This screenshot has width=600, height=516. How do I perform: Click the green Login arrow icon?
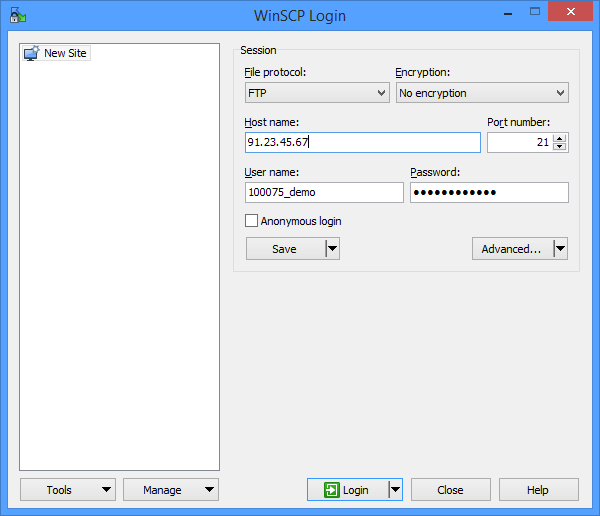coord(331,490)
